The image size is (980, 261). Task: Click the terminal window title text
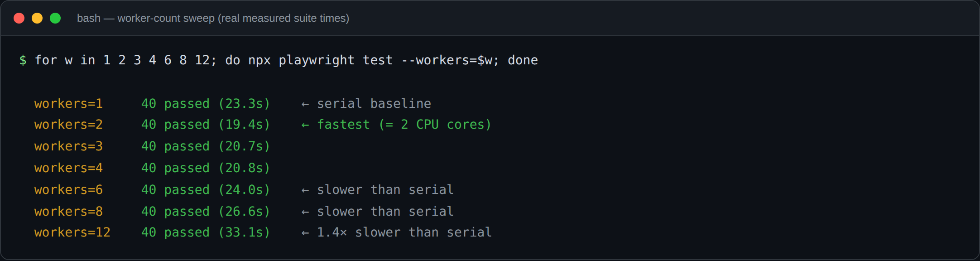click(213, 18)
